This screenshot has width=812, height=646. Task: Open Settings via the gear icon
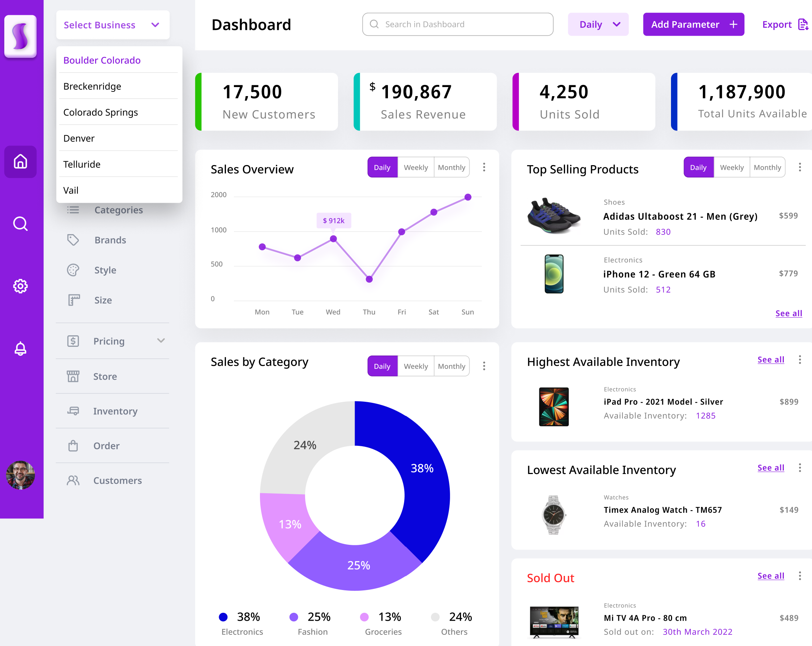point(20,286)
